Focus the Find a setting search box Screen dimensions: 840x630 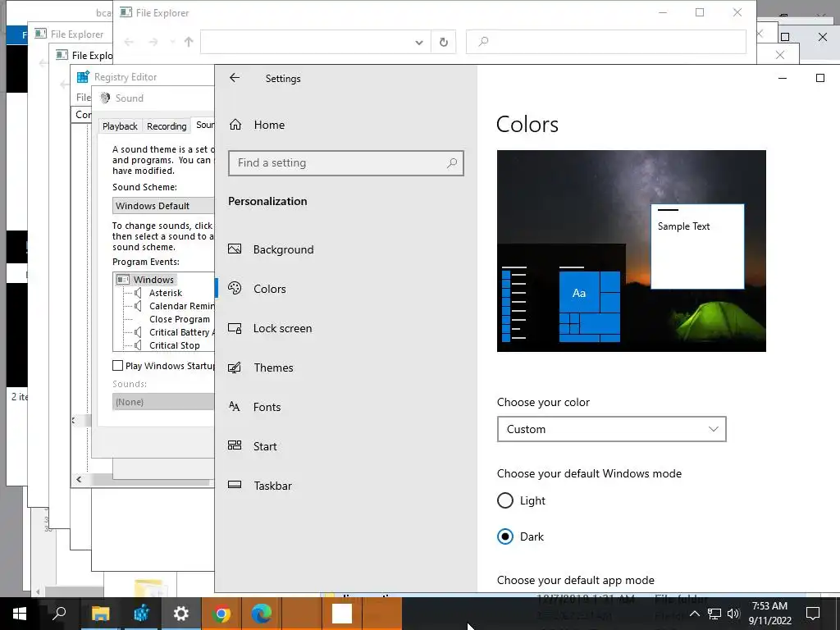345,163
